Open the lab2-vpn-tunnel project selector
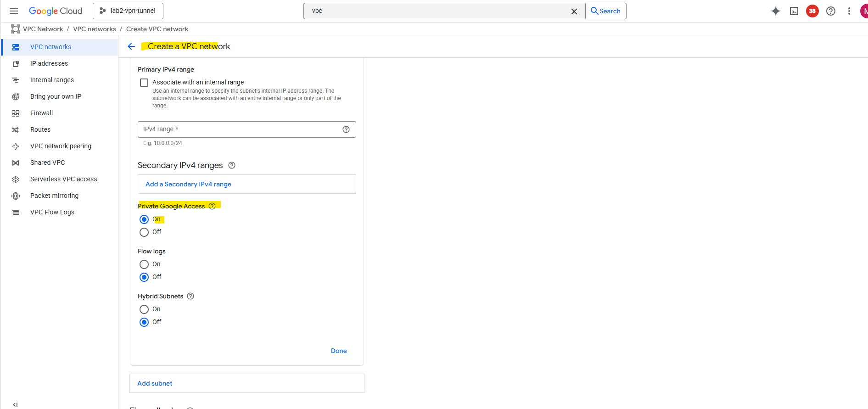Screen dimensions: 868x409 click(128, 11)
